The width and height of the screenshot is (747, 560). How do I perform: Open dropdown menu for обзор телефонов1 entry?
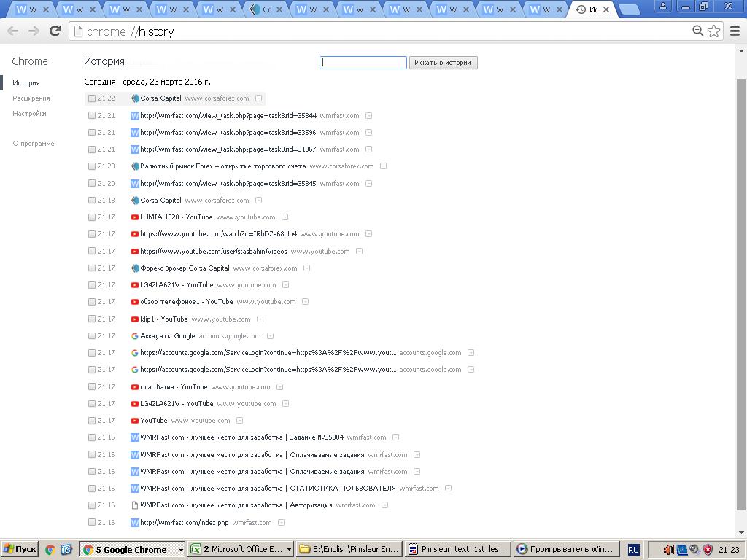[x=306, y=302]
